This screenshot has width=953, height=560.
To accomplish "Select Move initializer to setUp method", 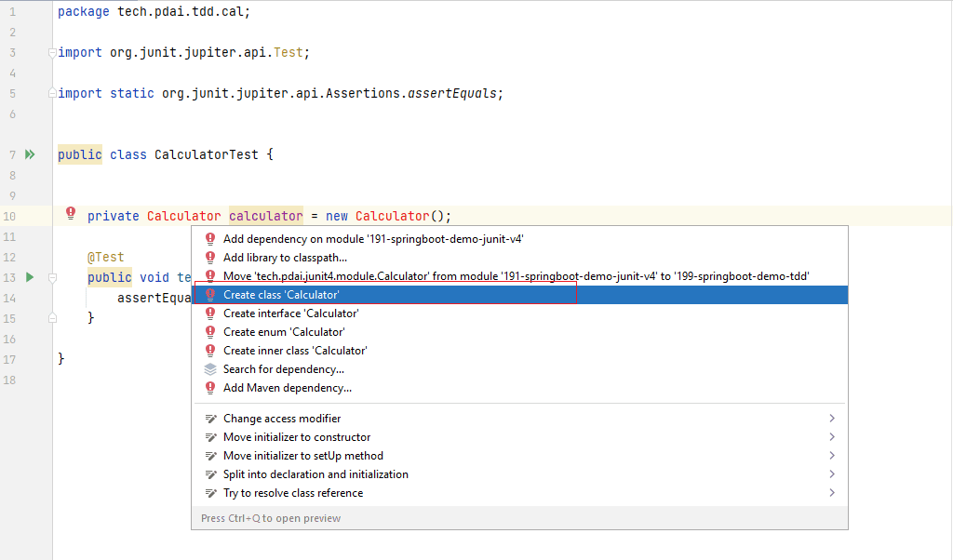I will tap(302, 456).
